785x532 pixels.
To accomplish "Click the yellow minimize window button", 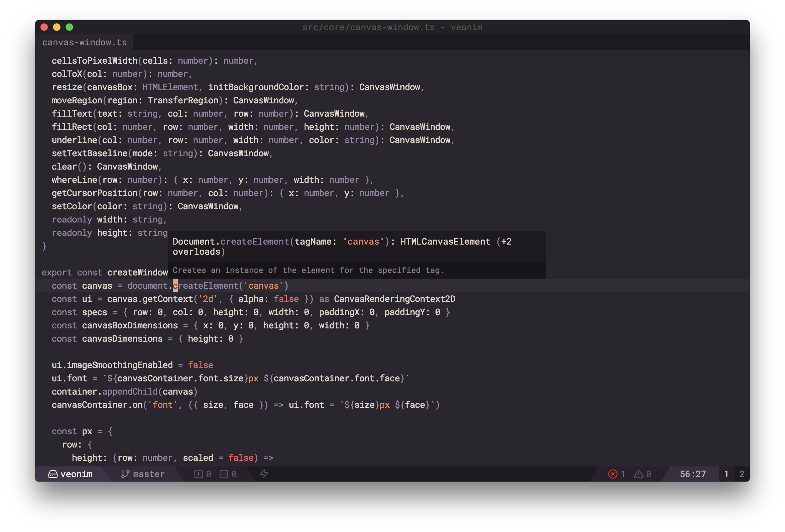I will click(57, 27).
